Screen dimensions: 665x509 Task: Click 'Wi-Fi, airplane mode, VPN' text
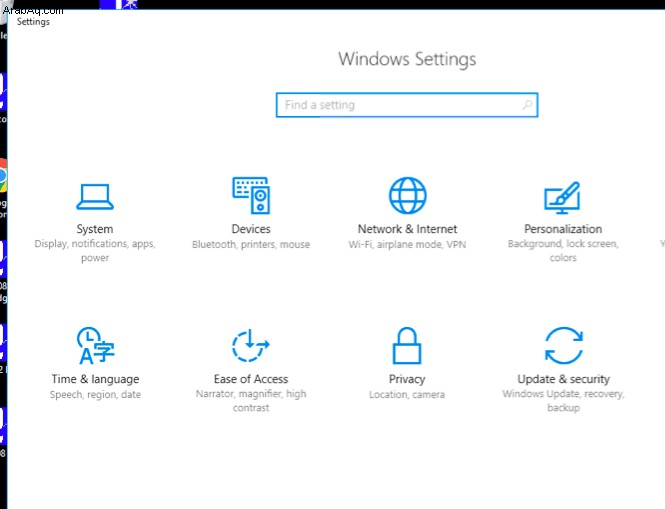coord(407,245)
